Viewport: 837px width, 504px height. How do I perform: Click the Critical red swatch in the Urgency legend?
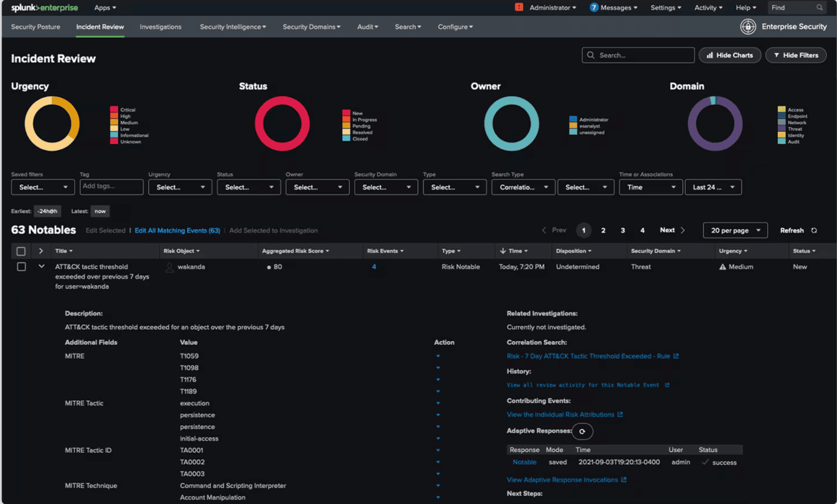click(114, 109)
